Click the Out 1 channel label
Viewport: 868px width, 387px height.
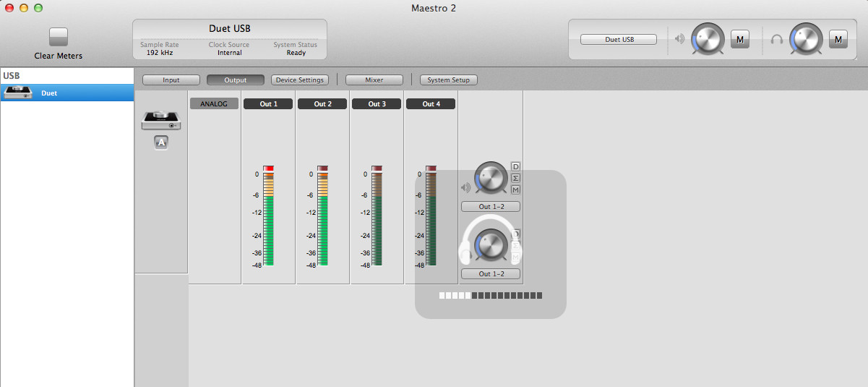(268, 104)
